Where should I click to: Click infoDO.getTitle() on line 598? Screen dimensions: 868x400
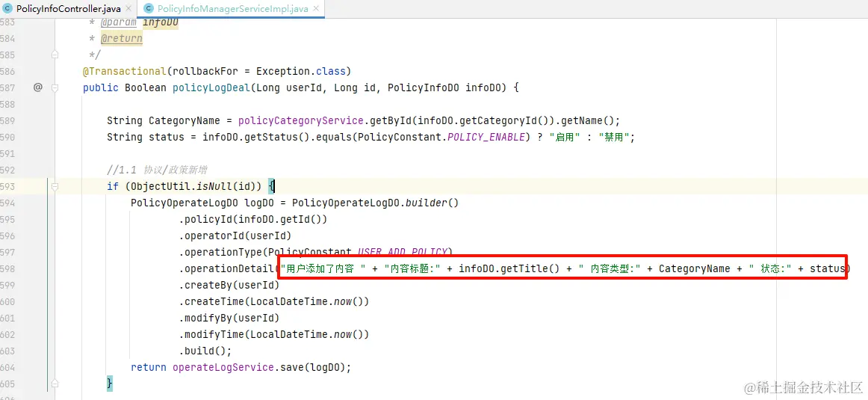(x=509, y=268)
